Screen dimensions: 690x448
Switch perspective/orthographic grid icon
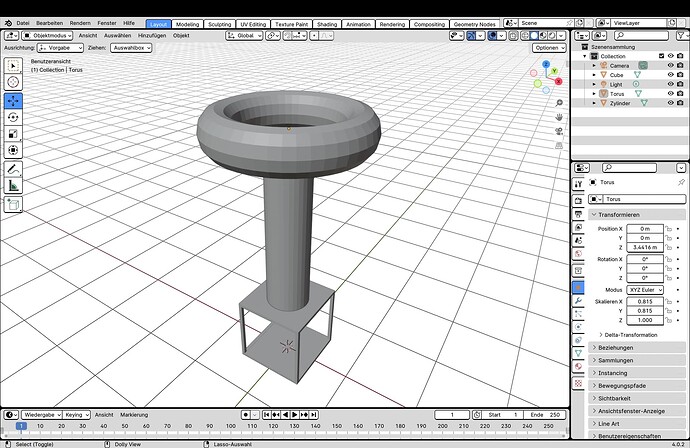click(559, 145)
